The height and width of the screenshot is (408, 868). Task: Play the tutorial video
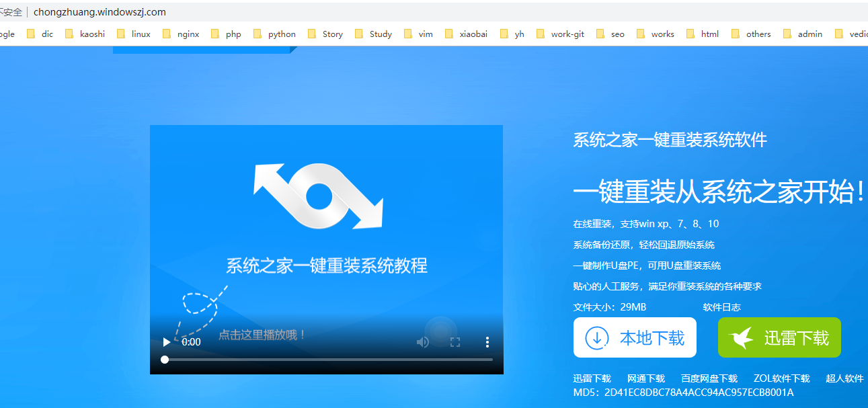point(167,342)
